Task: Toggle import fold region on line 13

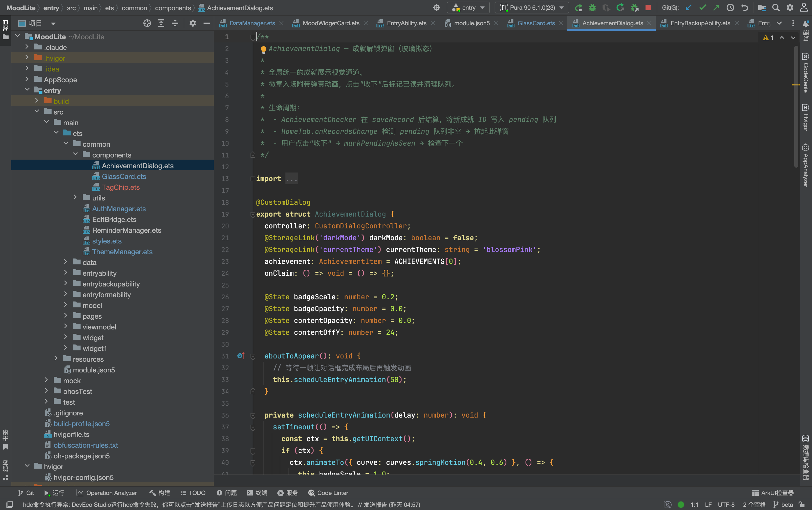Action: [x=253, y=179]
